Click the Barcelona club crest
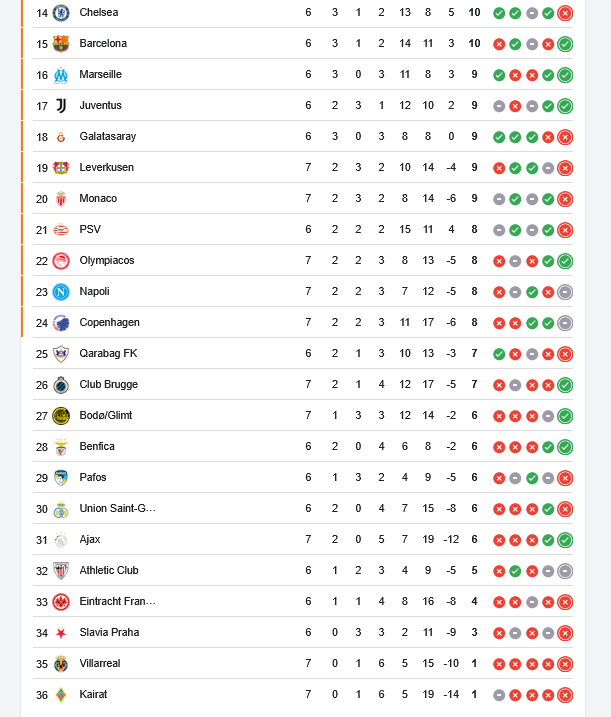This screenshot has width=611, height=717. 61,43
